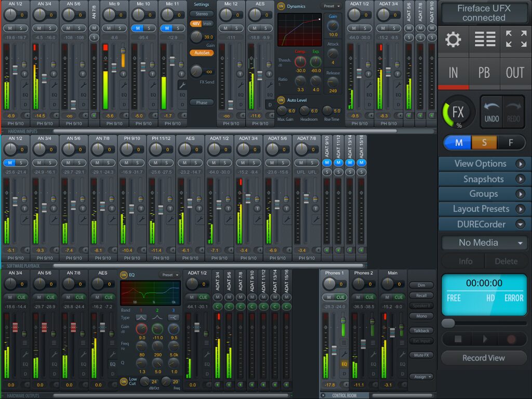532x399 pixels.
Task: Switch to the PB tab
Action: 484,73
